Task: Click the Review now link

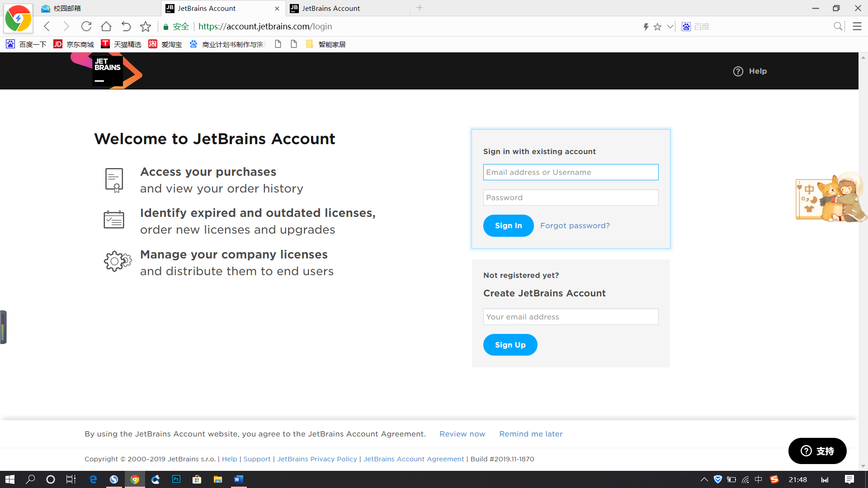Action: pos(462,434)
